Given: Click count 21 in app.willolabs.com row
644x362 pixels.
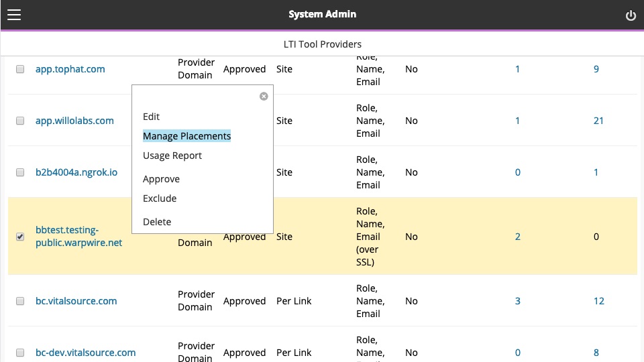Looking at the screenshot, I should [x=598, y=121].
